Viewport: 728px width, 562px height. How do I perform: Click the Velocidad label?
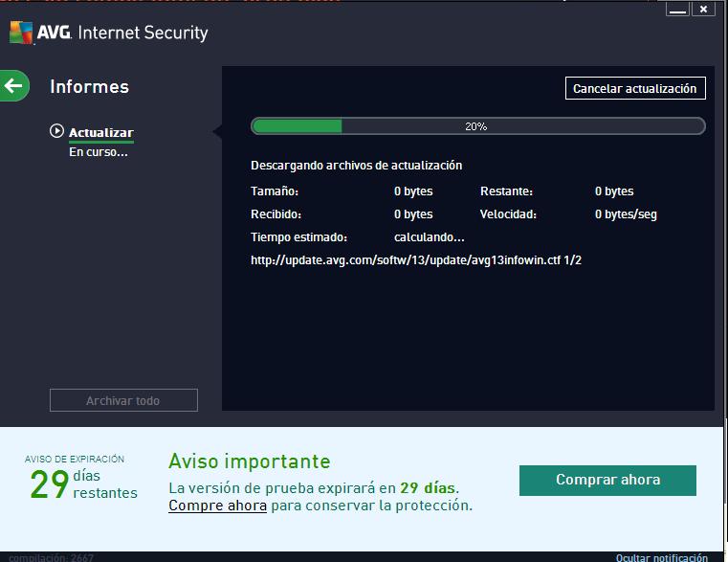[x=508, y=214]
